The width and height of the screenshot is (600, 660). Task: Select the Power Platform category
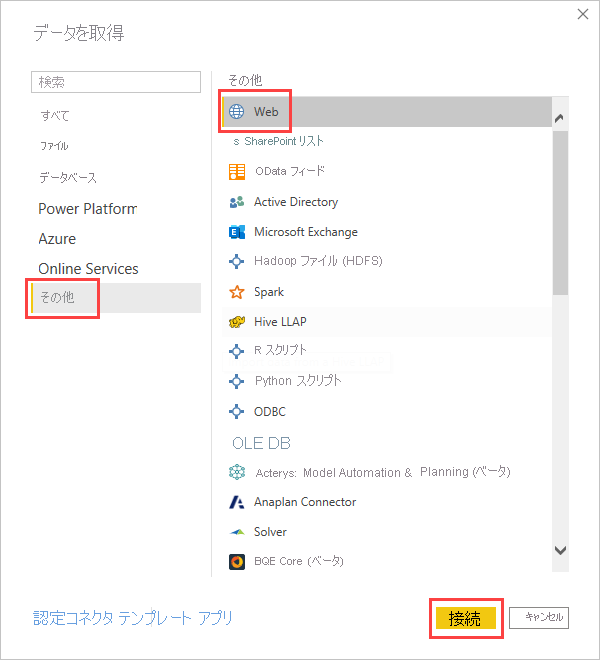(88, 209)
